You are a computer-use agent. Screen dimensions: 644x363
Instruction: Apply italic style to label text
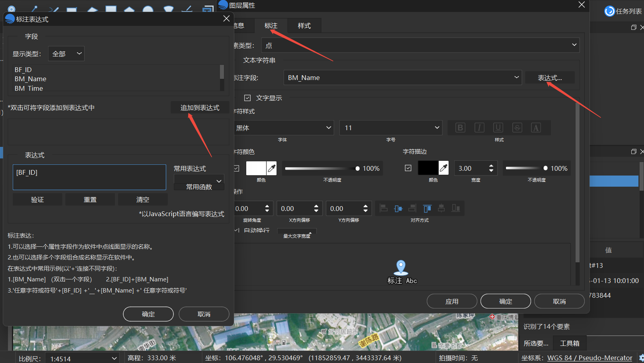(x=479, y=127)
